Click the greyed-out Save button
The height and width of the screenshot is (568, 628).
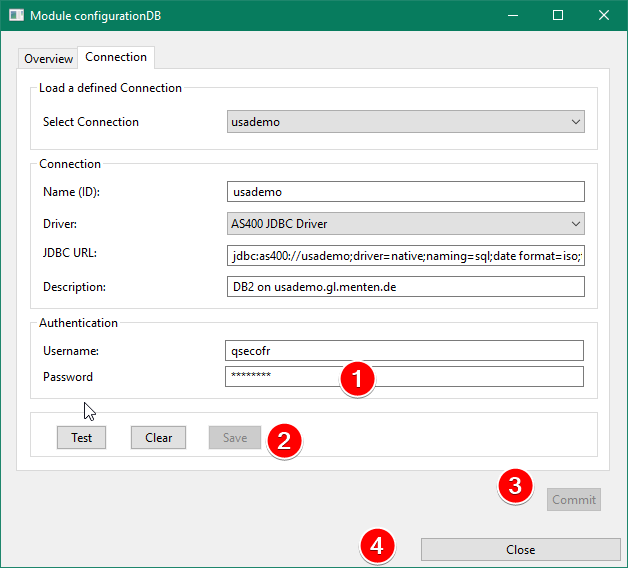click(235, 438)
